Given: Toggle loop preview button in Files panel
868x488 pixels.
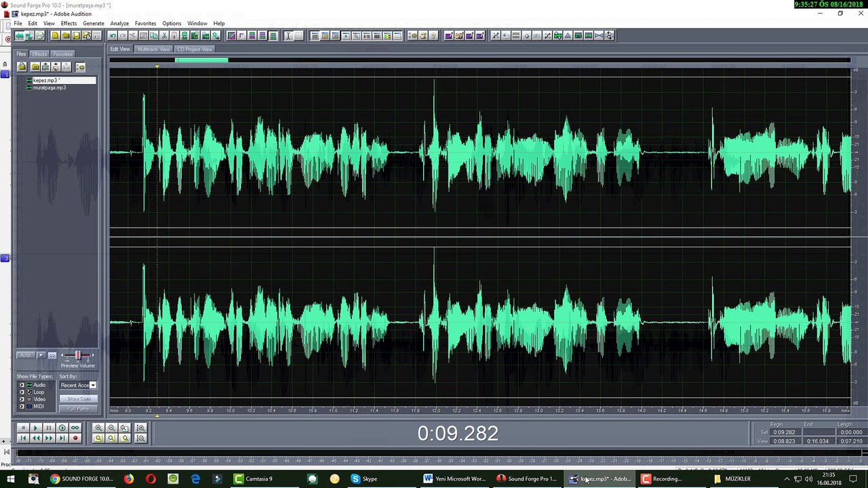Looking at the screenshot, I should (x=52, y=355).
